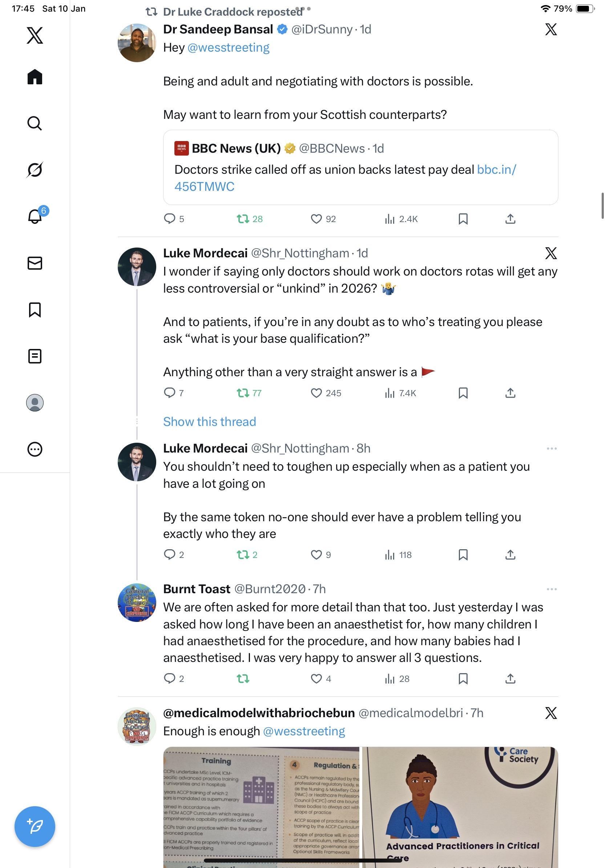Image resolution: width=606 pixels, height=868 pixels.
Task: Bookmark Burnt Toast's reply
Action: [463, 679]
